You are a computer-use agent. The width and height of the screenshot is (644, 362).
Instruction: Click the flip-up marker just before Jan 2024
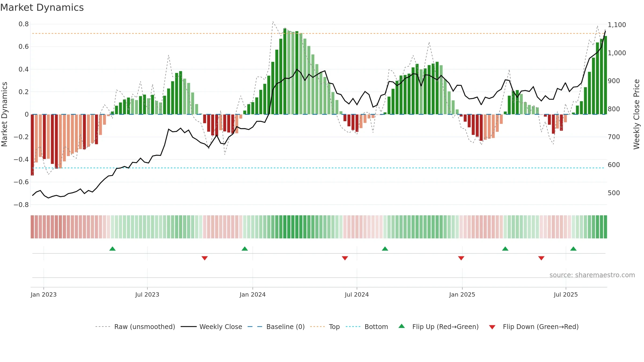click(245, 249)
